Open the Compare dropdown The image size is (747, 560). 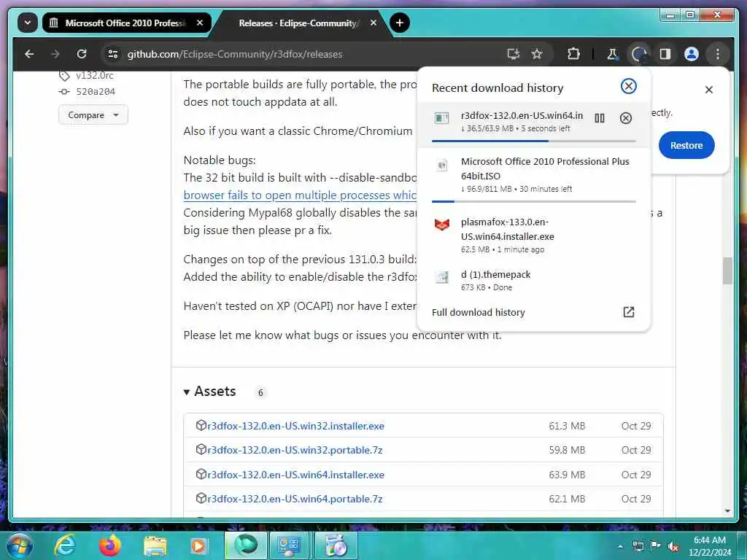pyautogui.click(x=93, y=114)
